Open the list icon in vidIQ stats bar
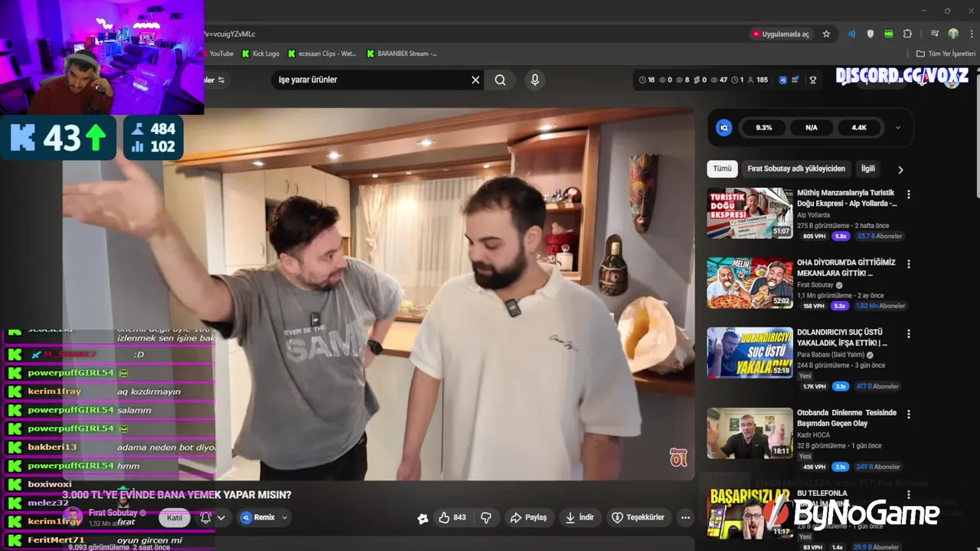The width and height of the screenshot is (980, 551). click(795, 80)
